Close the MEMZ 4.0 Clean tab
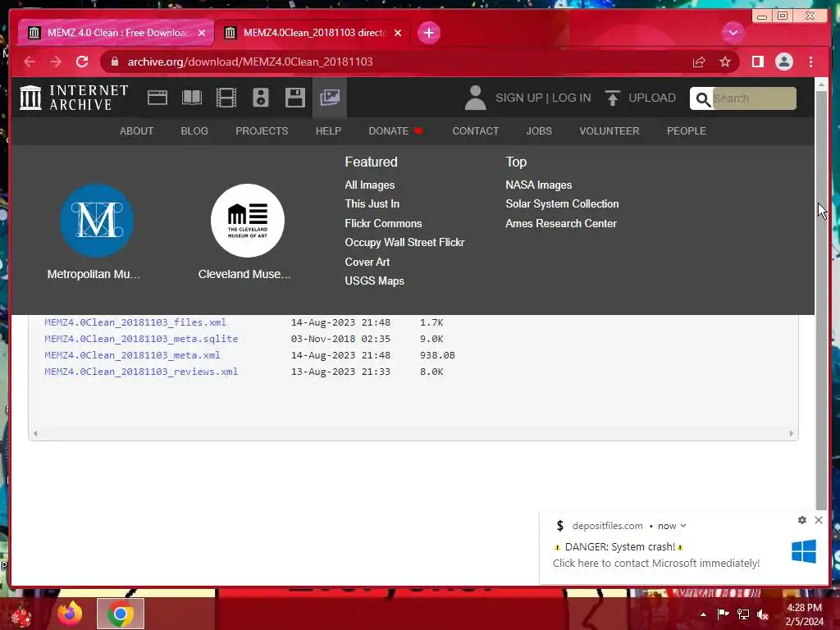 (x=202, y=33)
